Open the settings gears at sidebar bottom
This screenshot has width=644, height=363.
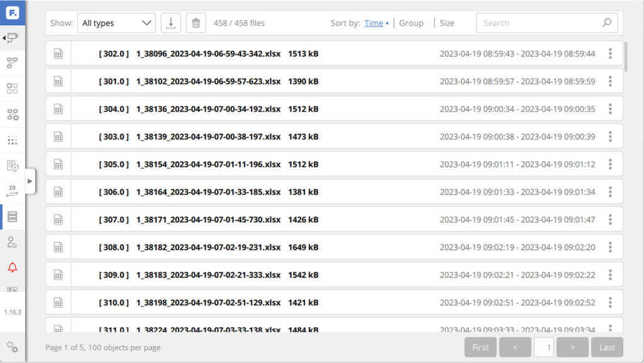(12, 347)
